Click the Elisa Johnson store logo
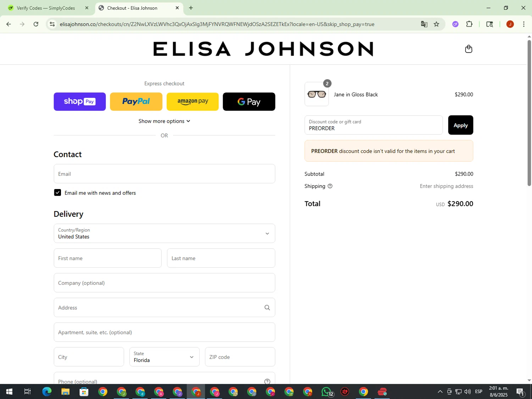The image size is (532, 399). point(263,49)
